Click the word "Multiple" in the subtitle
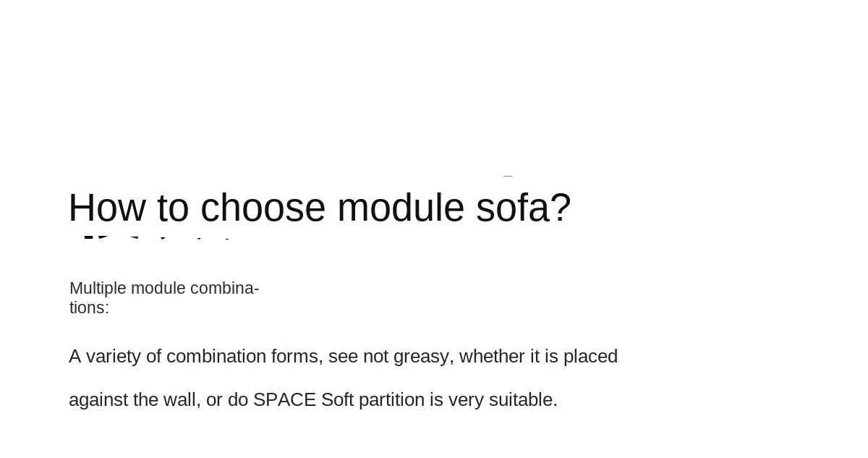The image size is (868, 458). pos(98,289)
